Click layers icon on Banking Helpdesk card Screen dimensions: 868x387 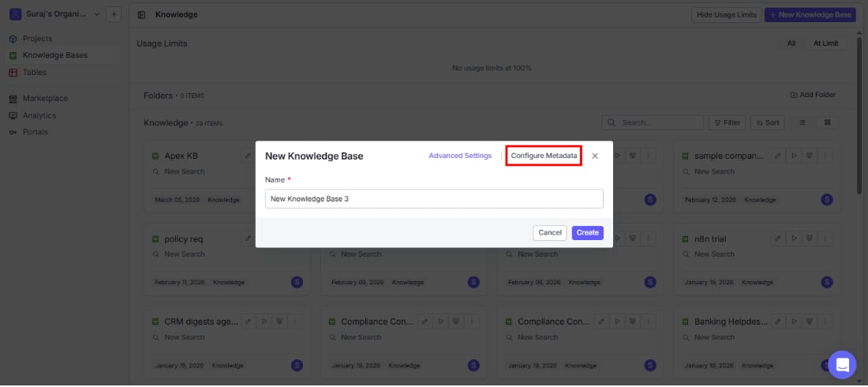click(810, 321)
